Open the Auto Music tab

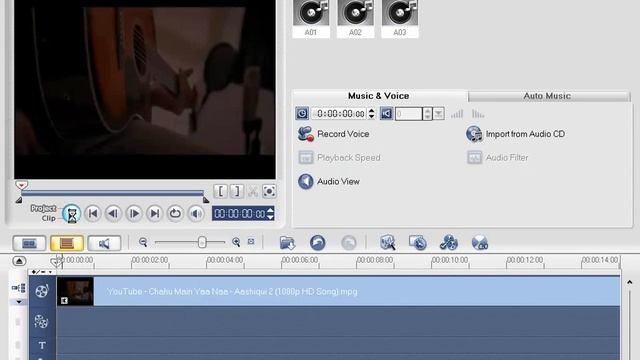(547, 96)
